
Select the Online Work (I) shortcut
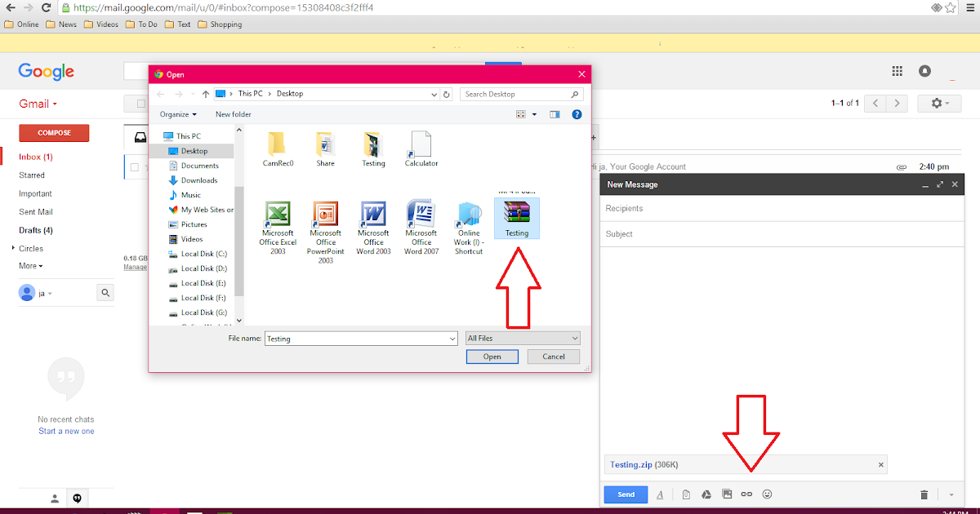coord(470,228)
